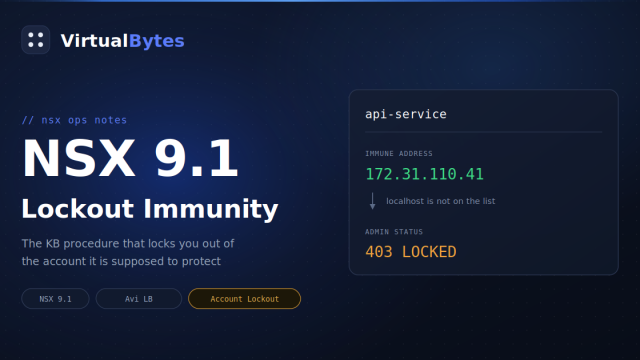Click the 403 LOCKED status value
Screen dimensions: 640x360
pyautogui.click(x=411, y=252)
